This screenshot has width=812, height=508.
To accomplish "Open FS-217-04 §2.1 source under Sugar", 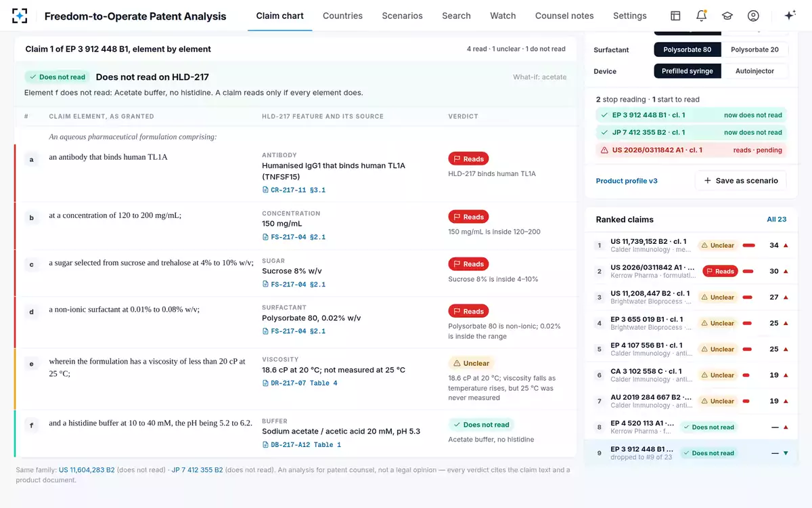I will 294,284.
